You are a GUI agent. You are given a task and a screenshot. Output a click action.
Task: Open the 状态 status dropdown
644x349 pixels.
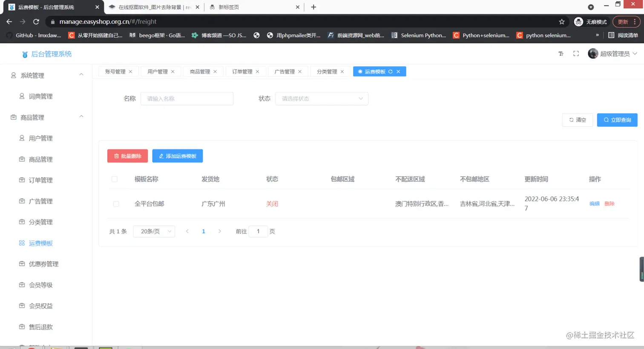(x=322, y=98)
